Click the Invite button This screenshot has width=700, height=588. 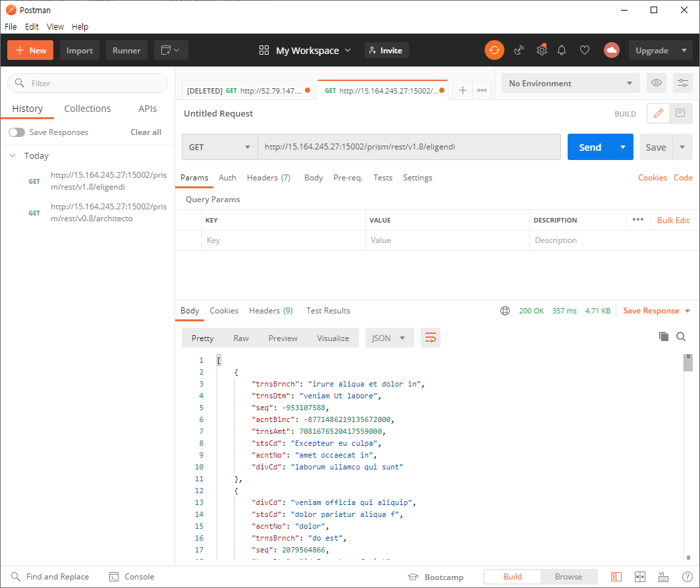(387, 51)
